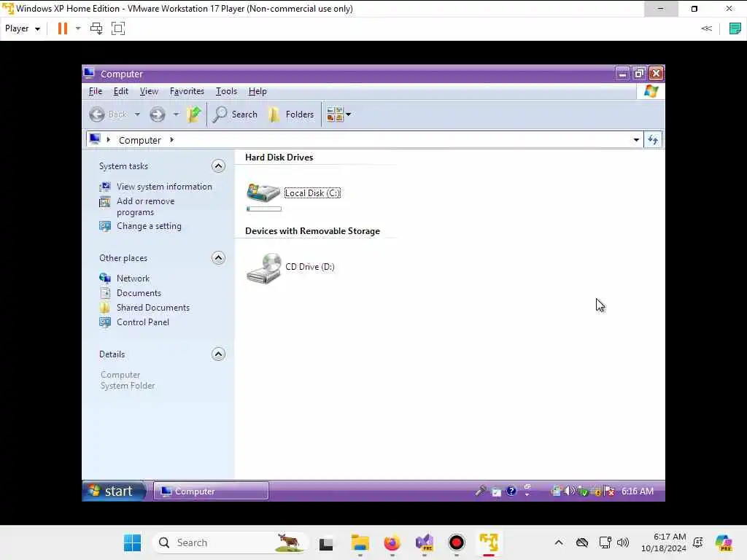Open Shared Documents in Other places

(x=153, y=308)
